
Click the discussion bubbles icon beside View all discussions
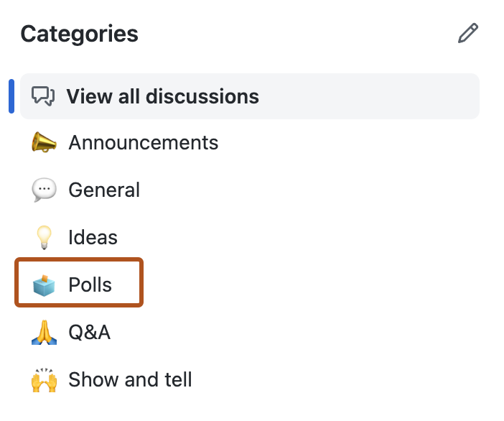point(44,96)
